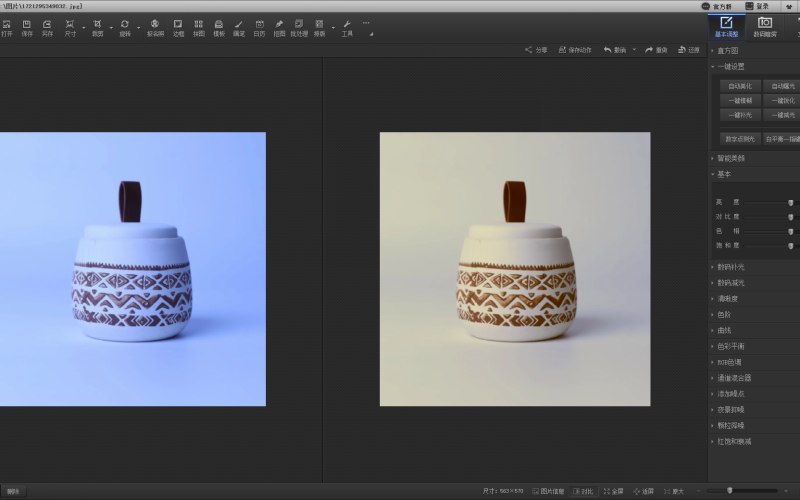Apply 自动美化 one-click button
Viewport: 800px width, 500px height.
(740, 86)
